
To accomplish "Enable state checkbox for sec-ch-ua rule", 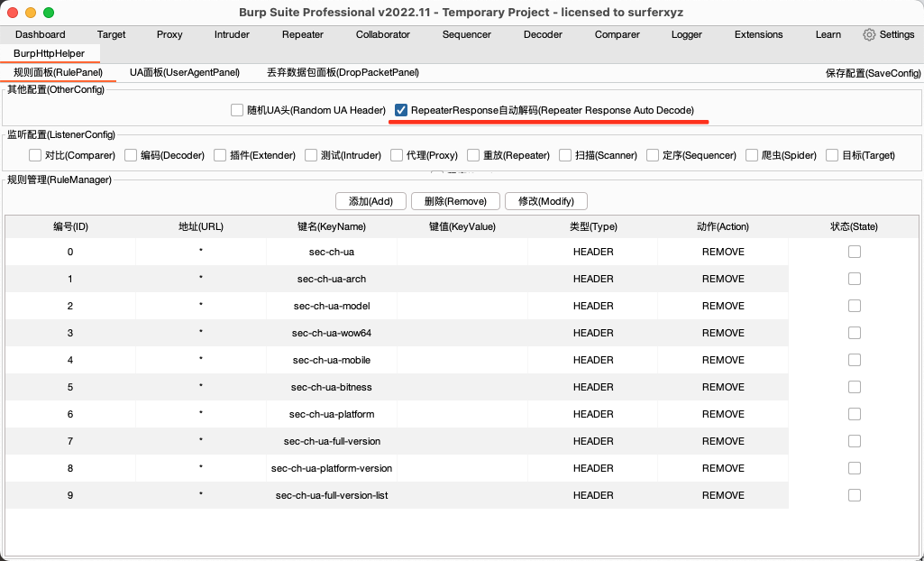I will point(855,252).
